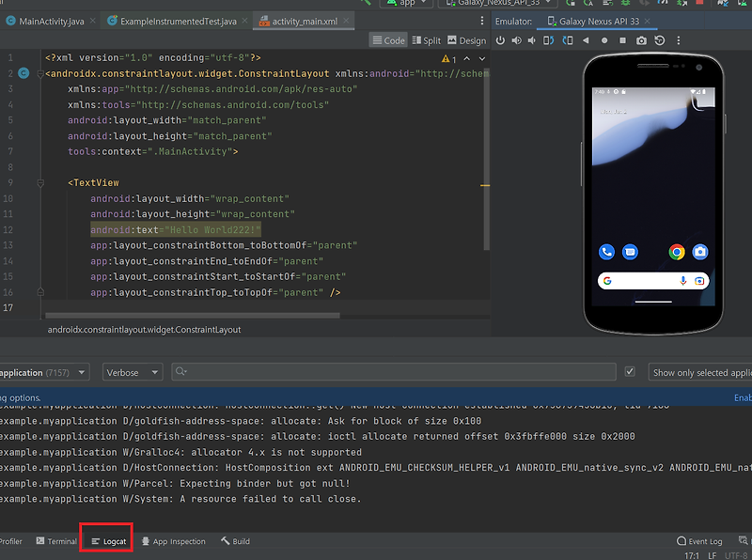752x560 pixels.
Task: Tap Chrome app on emulator screen
Action: pyautogui.click(x=677, y=252)
